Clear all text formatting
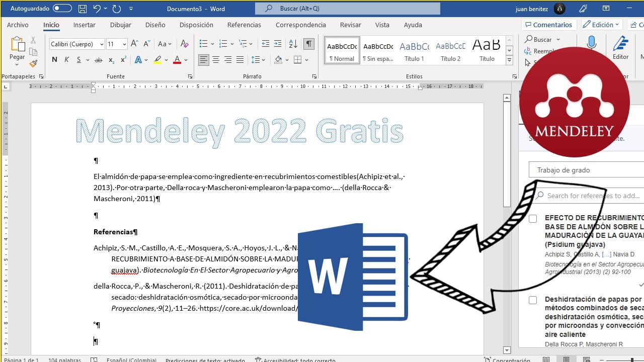 [184, 44]
